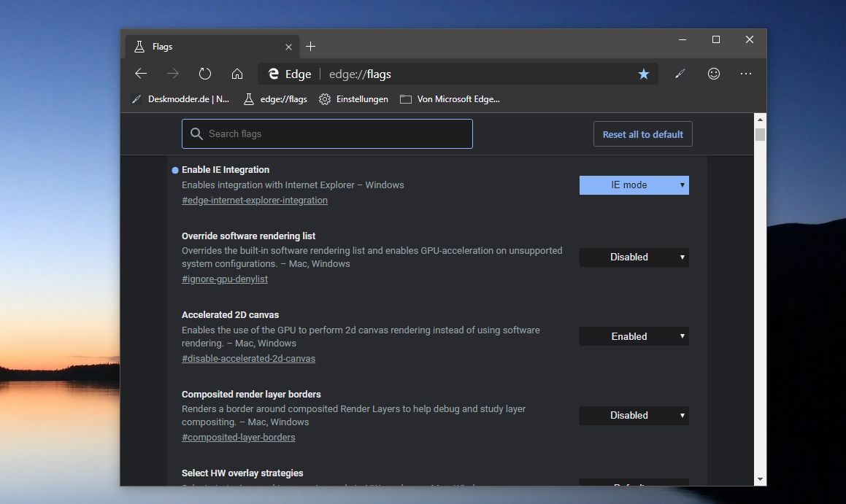Viewport: 846px width, 504px height.
Task: Click the Select HW overlay strategies heading
Action: click(x=242, y=473)
